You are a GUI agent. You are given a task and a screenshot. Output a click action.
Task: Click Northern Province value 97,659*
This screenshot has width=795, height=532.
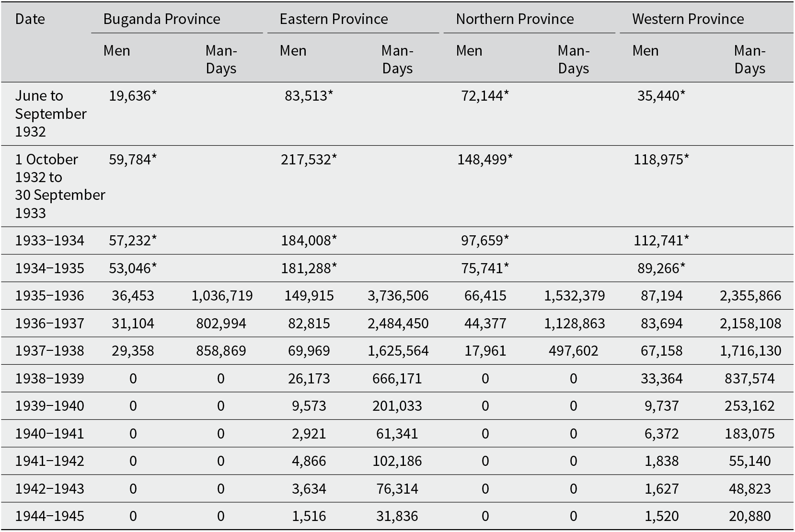485,241
